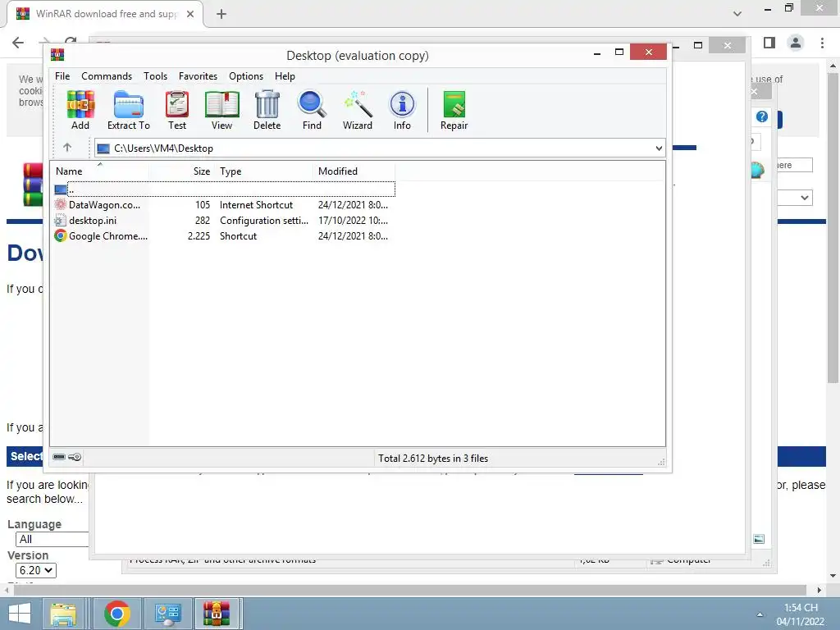Click browser back navigation arrow
This screenshot has height=630, width=840.
click(18, 43)
